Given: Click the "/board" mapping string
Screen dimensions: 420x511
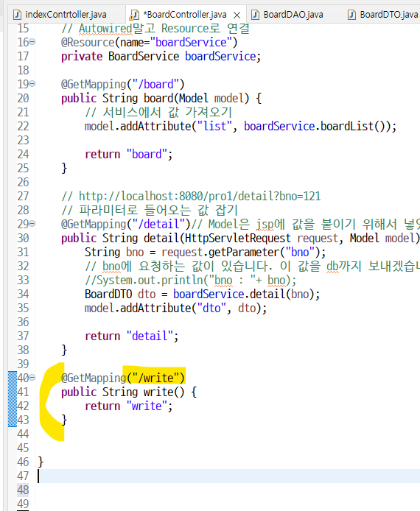Looking at the screenshot, I should coord(155,85).
